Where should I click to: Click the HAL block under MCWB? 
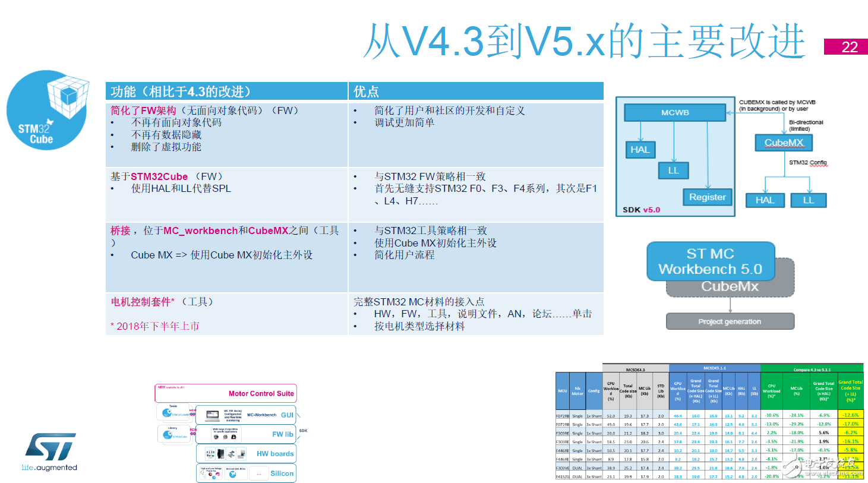pyautogui.click(x=640, y=150)
